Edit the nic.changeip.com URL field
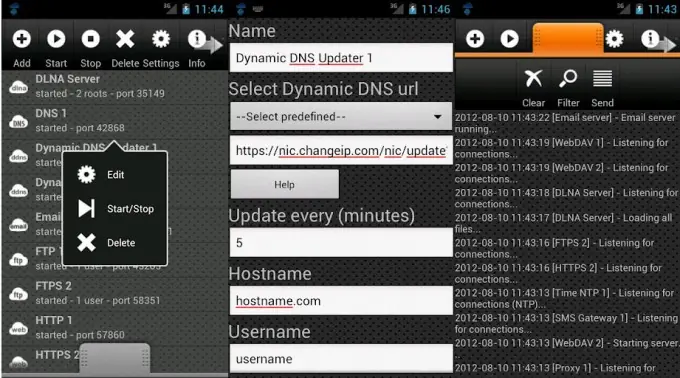Viewport: 680px width, 378px height. [x=341, y=150]
